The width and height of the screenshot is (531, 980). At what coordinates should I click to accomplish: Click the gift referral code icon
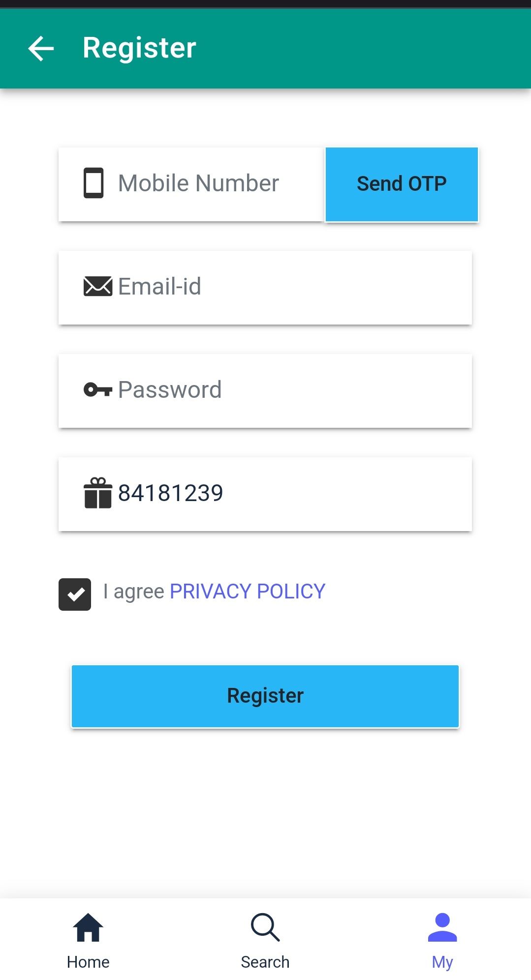pos(97,493)
